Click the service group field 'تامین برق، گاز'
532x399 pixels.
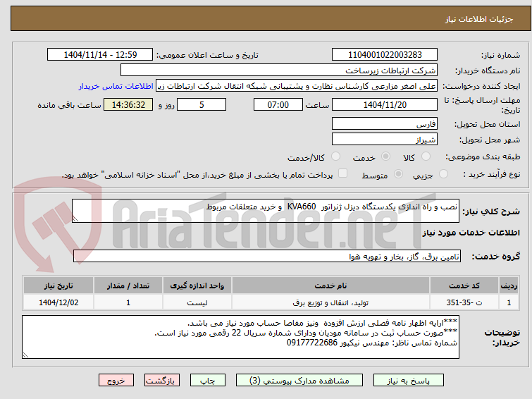click(267, 256)
